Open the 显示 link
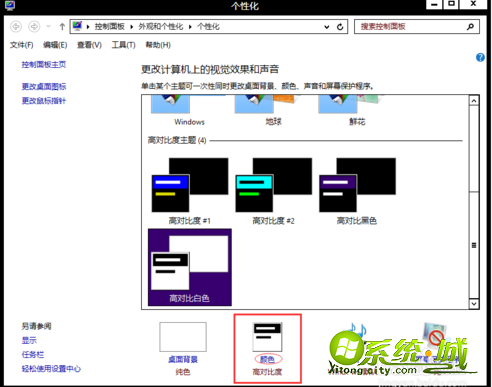 (x=29, y=340)
